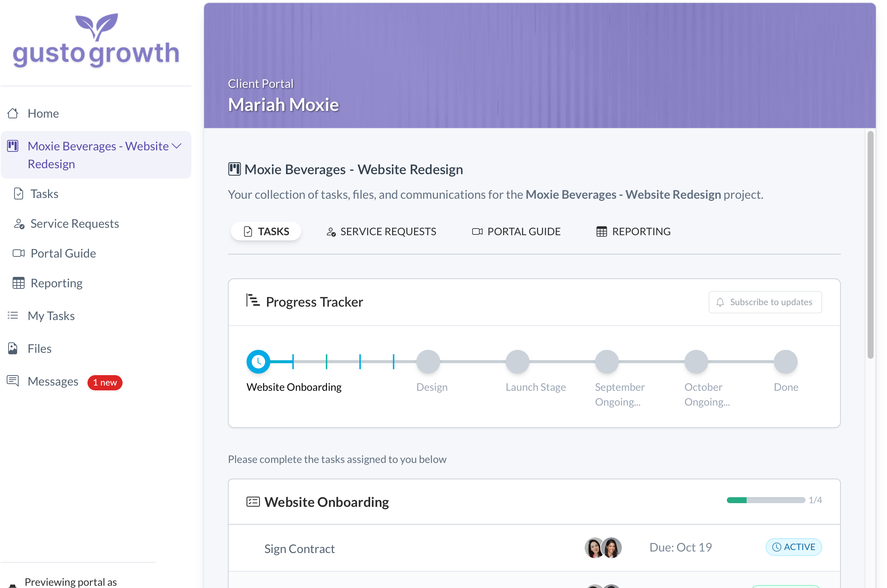Click the Home house icon in sidebar
The height and width of the screenshot is (588, 887).
coord(13,113)
